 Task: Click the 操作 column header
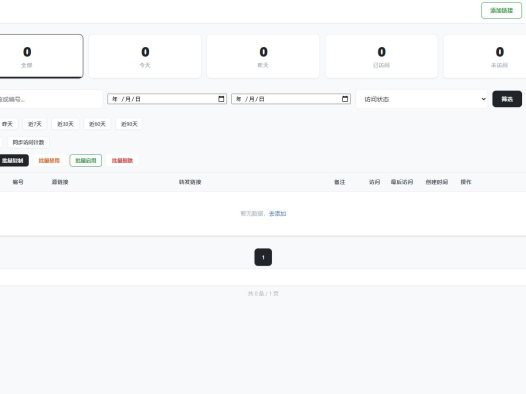(x=466, y=182)
